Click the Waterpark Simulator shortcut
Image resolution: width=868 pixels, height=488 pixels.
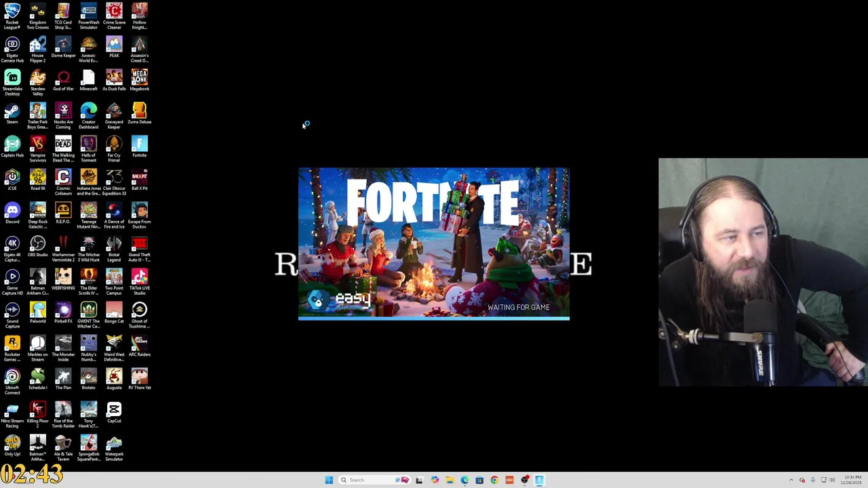click(x=114, y=448)
